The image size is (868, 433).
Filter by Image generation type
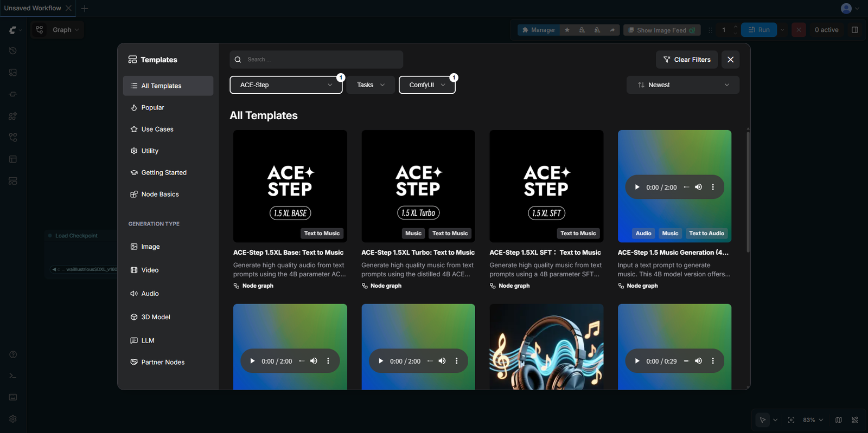[168, 247]
